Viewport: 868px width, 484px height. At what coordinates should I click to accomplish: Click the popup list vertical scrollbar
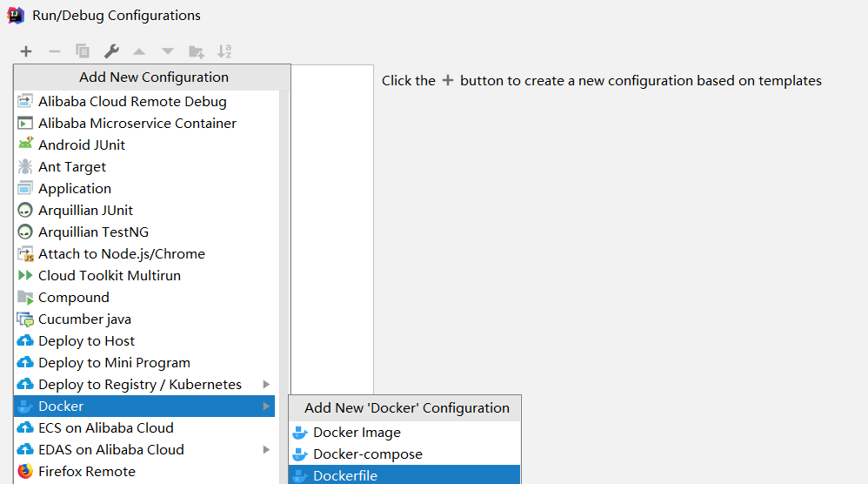pyautogui.click(x=284, y=287)
